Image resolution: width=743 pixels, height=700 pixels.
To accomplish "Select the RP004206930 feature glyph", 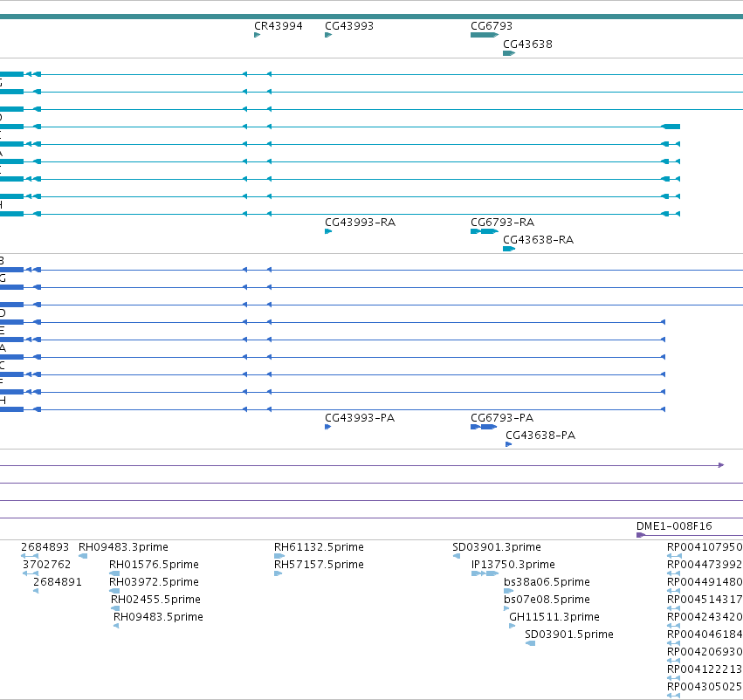I will [x=673, y=661].
